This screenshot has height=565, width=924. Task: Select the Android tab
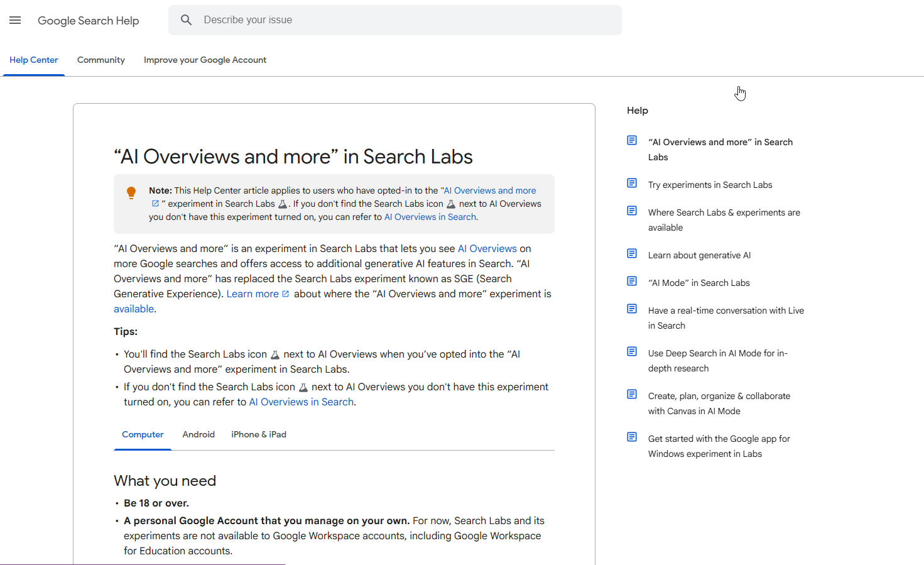[198, 434]
